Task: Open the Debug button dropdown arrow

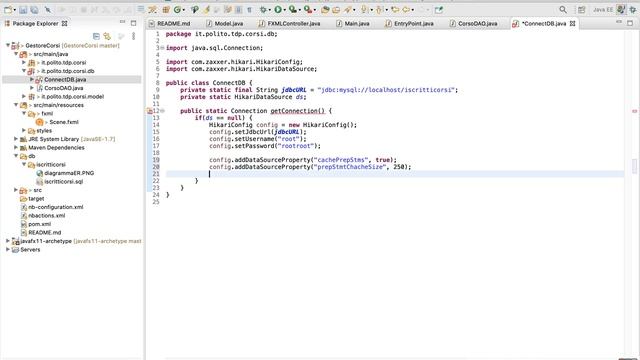Action: point(270,10)
